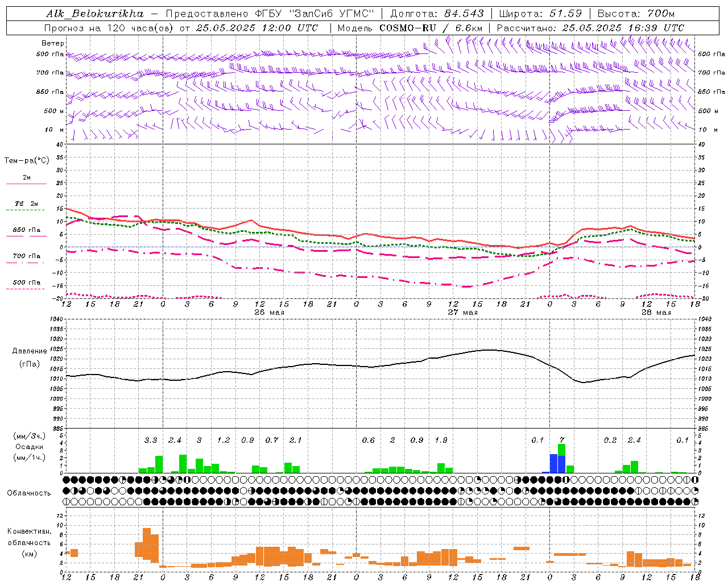The width and height of the screenshot is (728, 582).
Task: Click the Alk_Belokurikha station title
Action: tap(95, 14)
